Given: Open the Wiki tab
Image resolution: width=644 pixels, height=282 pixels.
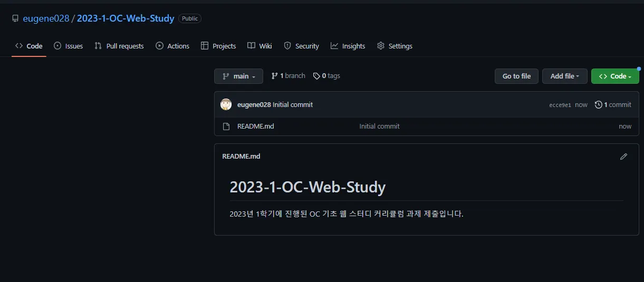Looking at the screenshot, I should click(259, 46).
